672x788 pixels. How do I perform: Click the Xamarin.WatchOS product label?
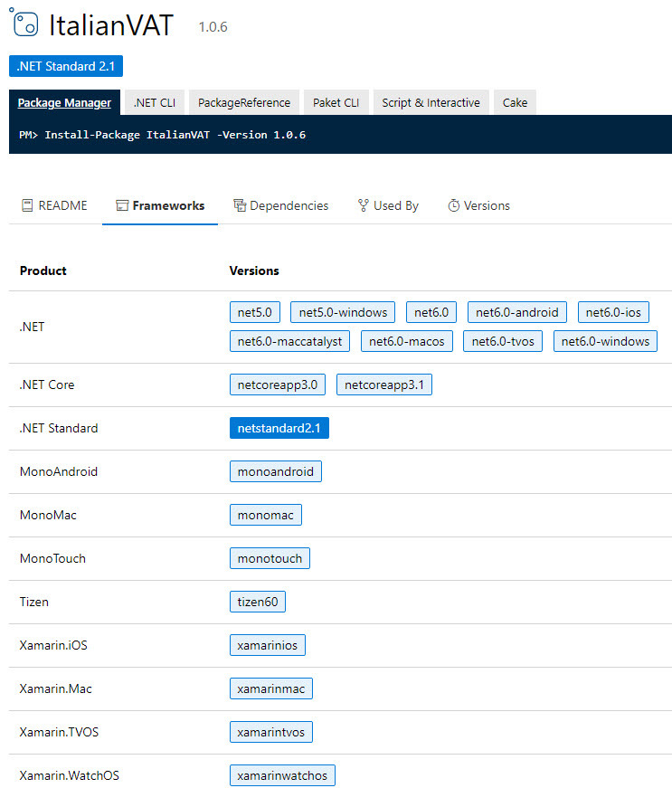point(70,775)
